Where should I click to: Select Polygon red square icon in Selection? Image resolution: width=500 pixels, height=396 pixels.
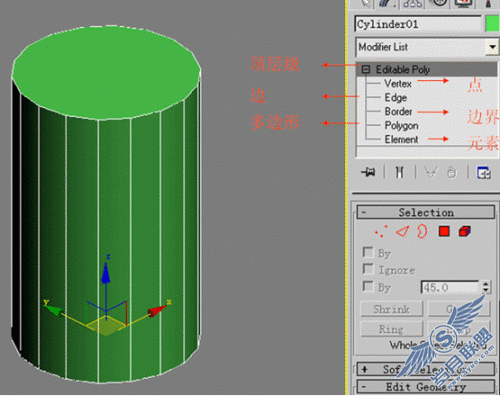pos(444,231)
